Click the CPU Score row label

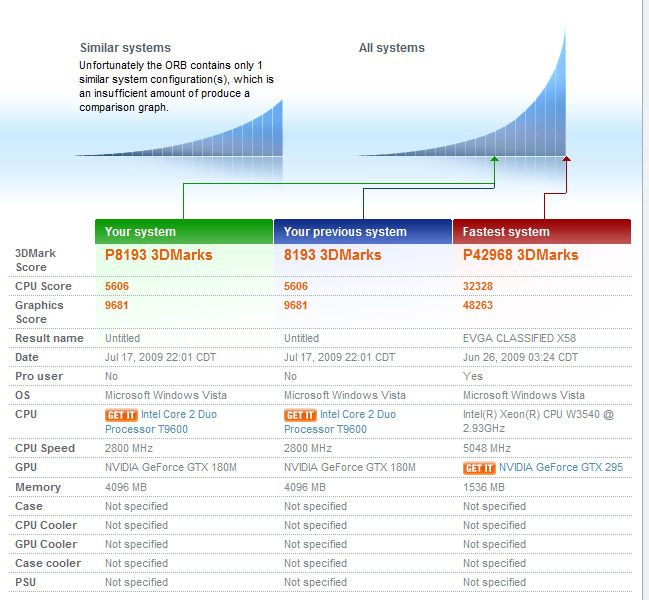coord(43,286)
